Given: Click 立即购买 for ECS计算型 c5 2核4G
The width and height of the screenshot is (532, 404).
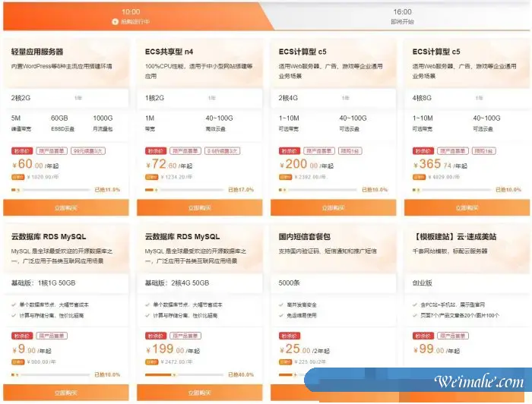Looking at the screenshot, I should pos(333,207).
